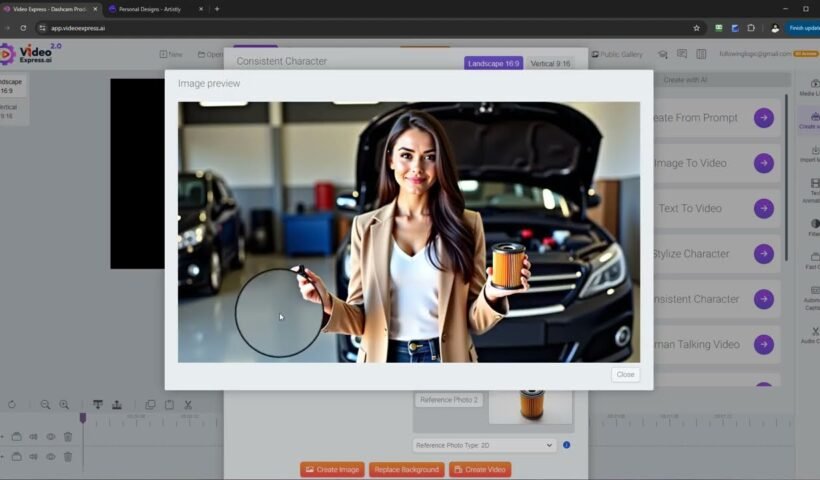This screenshot has height=480, width=820.
Task: Open the Media Library sidebar panel
Action: click(x=812, y=87)
